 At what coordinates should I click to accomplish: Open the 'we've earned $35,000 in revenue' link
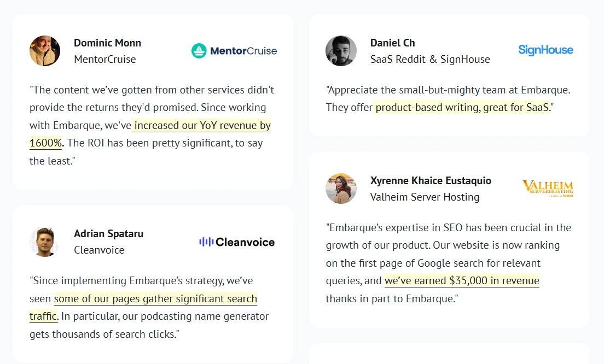(462, 280)
